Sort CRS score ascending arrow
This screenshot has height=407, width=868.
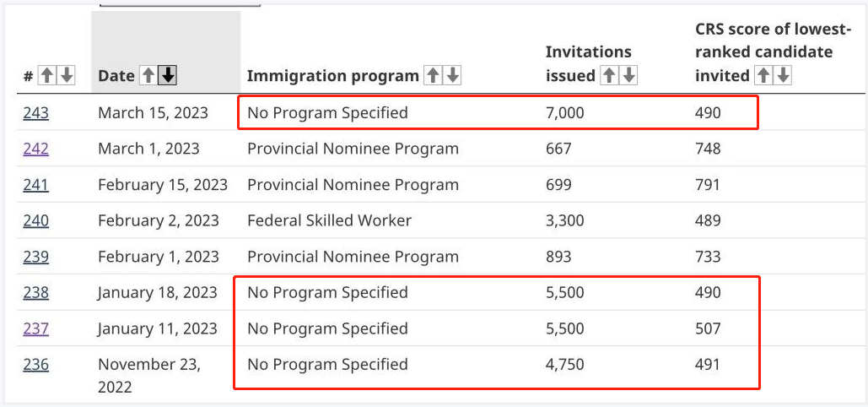[x=763, y=75]
